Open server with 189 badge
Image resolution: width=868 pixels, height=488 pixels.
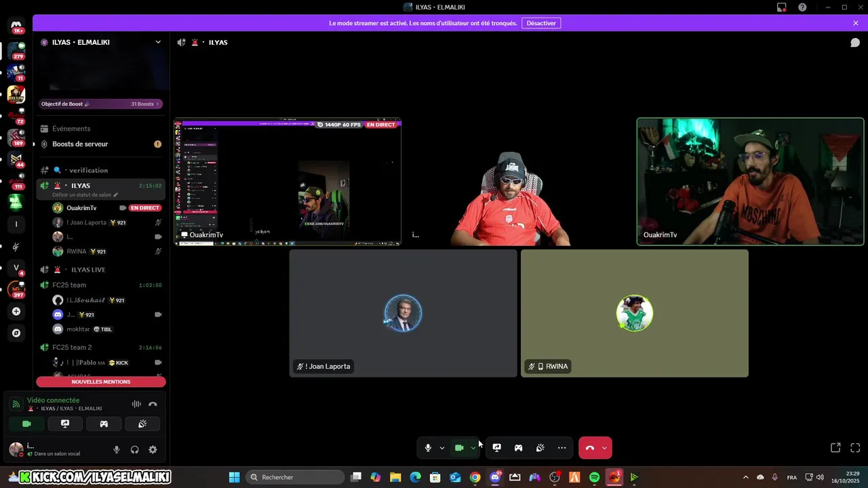(x=16, y=138)
